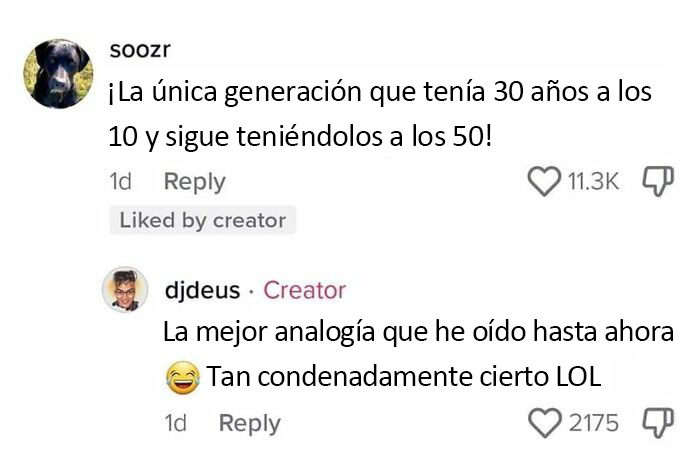Visit the soozr username profile
700x462 pixels.
point(136,51)
